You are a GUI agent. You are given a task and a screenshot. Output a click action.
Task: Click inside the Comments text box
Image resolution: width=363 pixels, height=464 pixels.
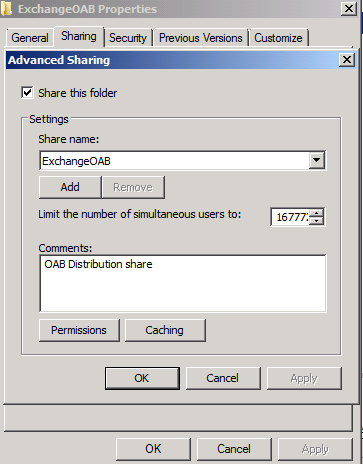(x=183, y=283)
